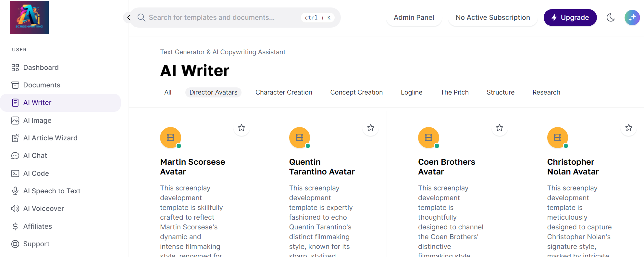Click the Coen Brothers Avatar film icon

coord(428,137)
